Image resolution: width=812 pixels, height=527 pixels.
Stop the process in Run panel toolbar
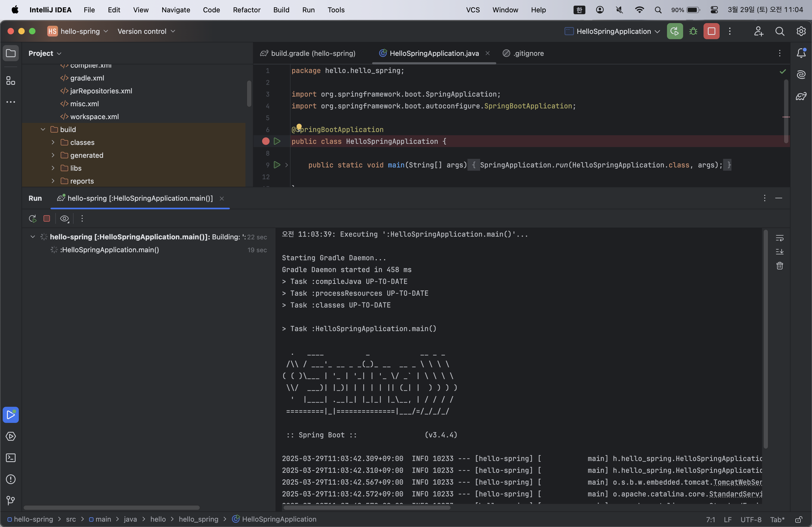pyautogui.click(x=47, y=218)
